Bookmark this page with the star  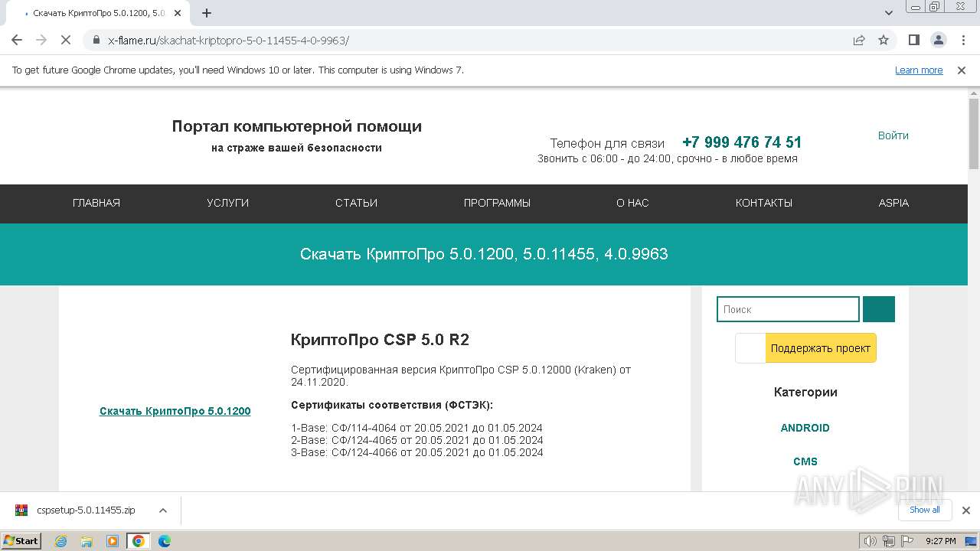click(x=884, y=40)
